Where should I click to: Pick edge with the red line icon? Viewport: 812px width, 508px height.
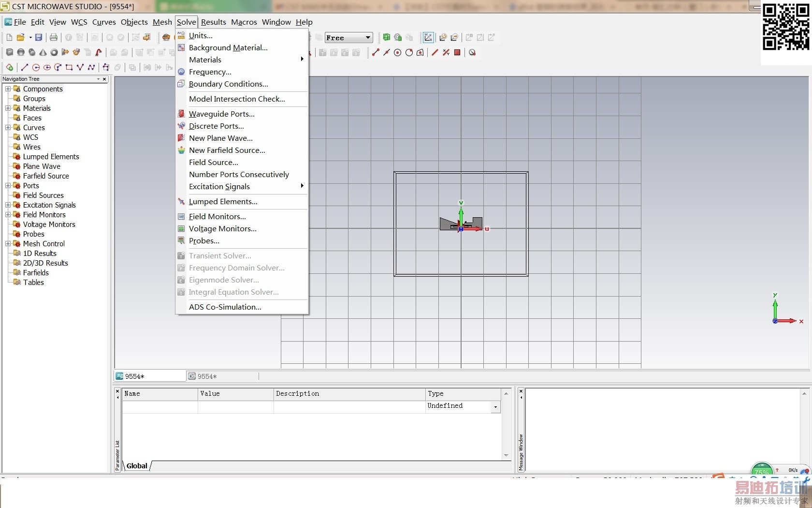(435, 52)
